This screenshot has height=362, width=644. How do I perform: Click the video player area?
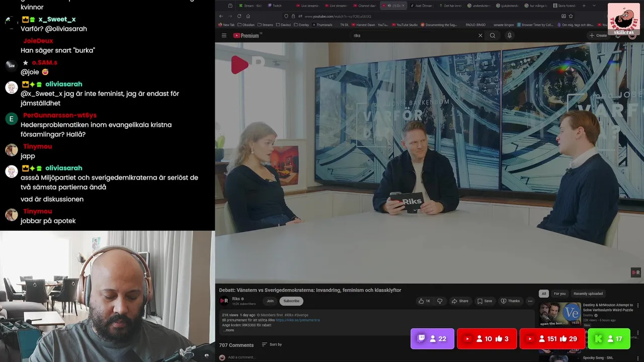click(x=429, y=163)
